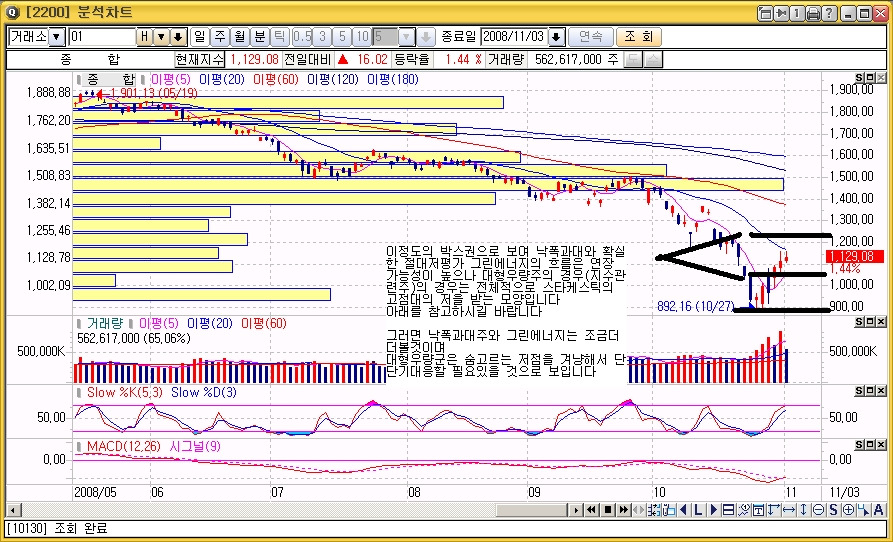Viewport: 893px width, 542px height.
Task: Select the 10 interval button
Action: click(362, 37)
